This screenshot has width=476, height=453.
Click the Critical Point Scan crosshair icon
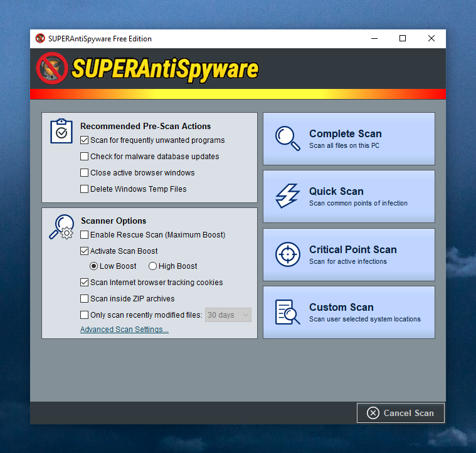(287, 254)
